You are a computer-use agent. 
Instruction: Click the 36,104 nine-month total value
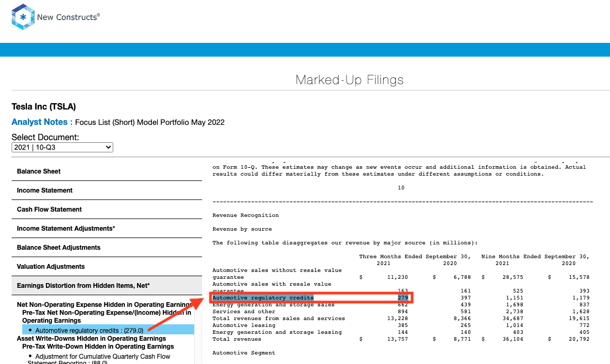513,339
